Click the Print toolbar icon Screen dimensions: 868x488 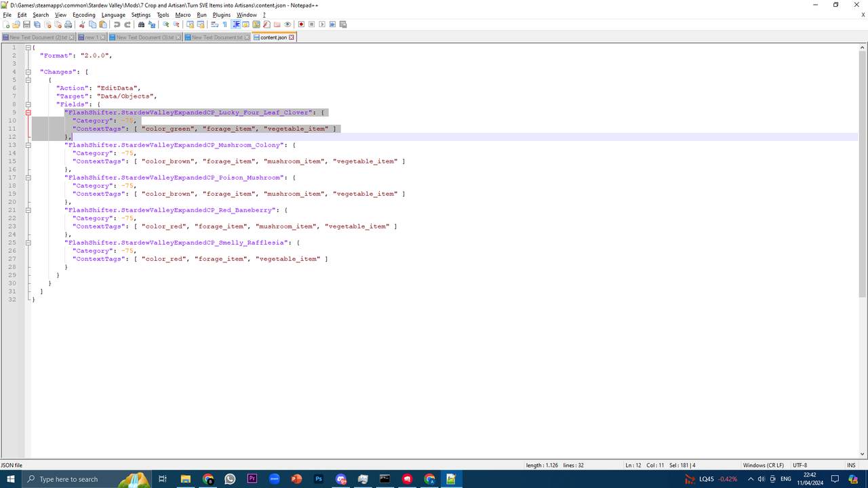tap(68, 24)
